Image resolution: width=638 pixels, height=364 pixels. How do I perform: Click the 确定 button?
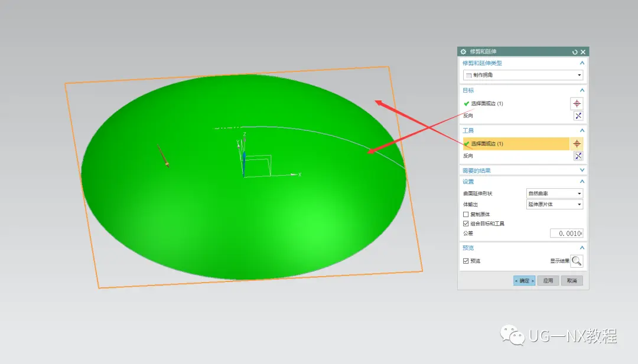pos(524,281)
